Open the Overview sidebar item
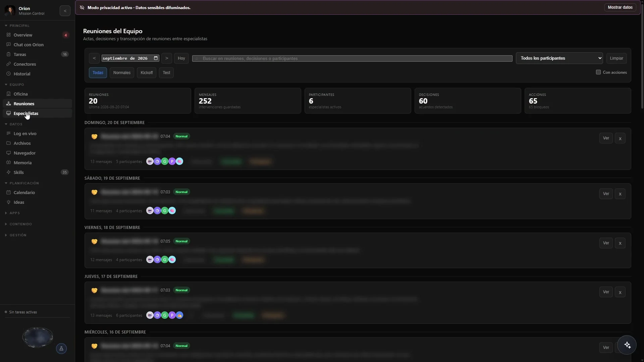This screenshot has height=362, width=644. (x=37, y=35)
